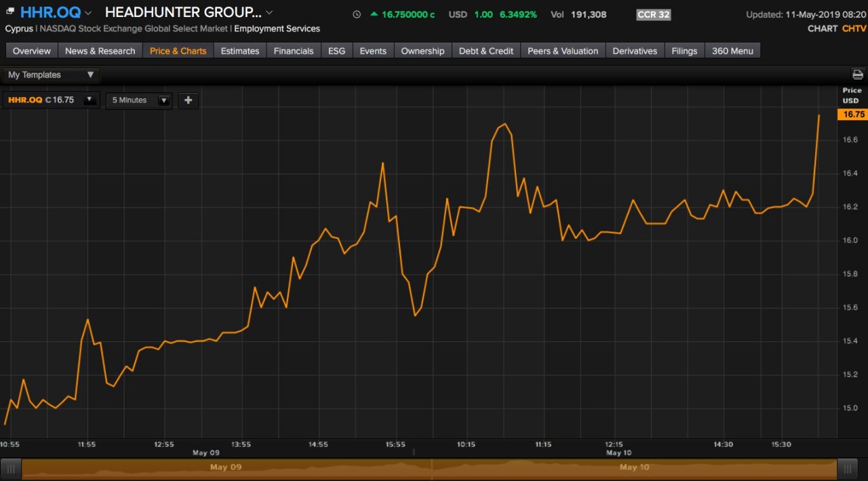Open the News & Research tab
This screenshot has height=481, width=868.
(x=100, y=51)
